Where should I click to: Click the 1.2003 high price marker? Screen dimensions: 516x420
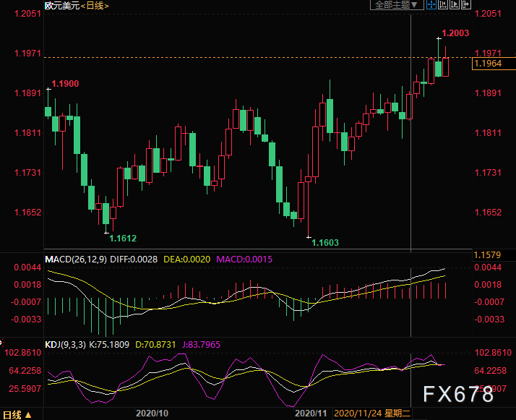455,33
